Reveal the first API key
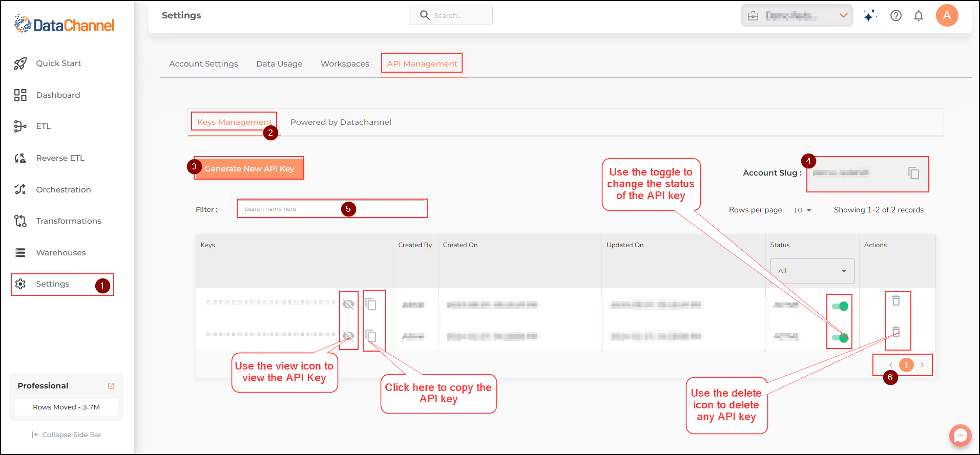The width and height of the screenshot is (980, 455). tap(348, 305)
